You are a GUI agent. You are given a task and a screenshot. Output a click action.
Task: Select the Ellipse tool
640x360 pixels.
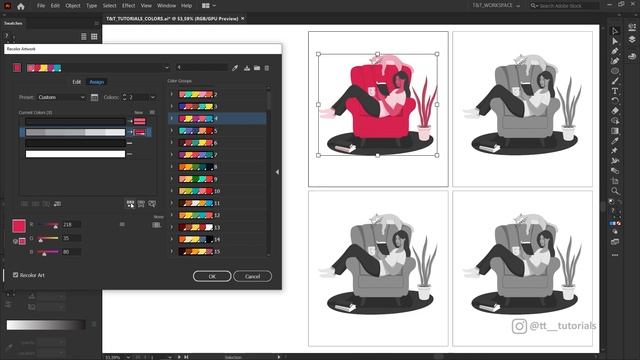(x=615, y=71)
